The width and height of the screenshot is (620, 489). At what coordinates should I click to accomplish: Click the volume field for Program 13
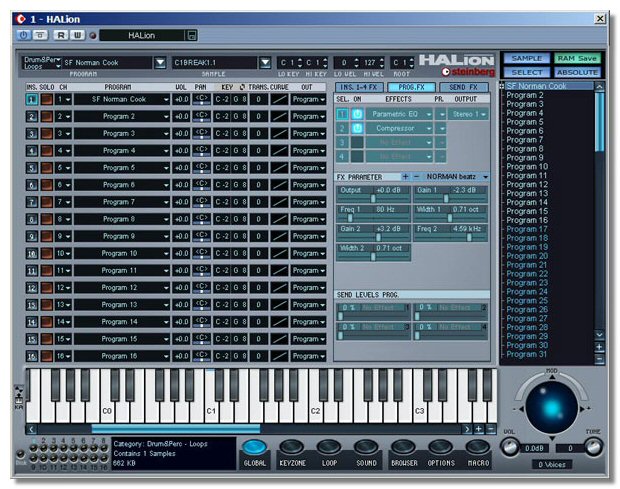click(181, 305)
